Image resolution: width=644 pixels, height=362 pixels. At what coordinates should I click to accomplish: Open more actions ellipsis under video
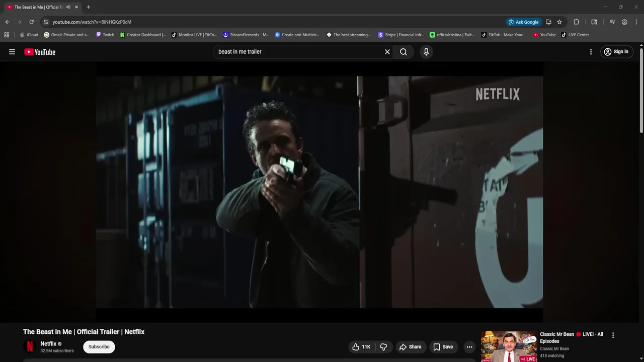469,347
